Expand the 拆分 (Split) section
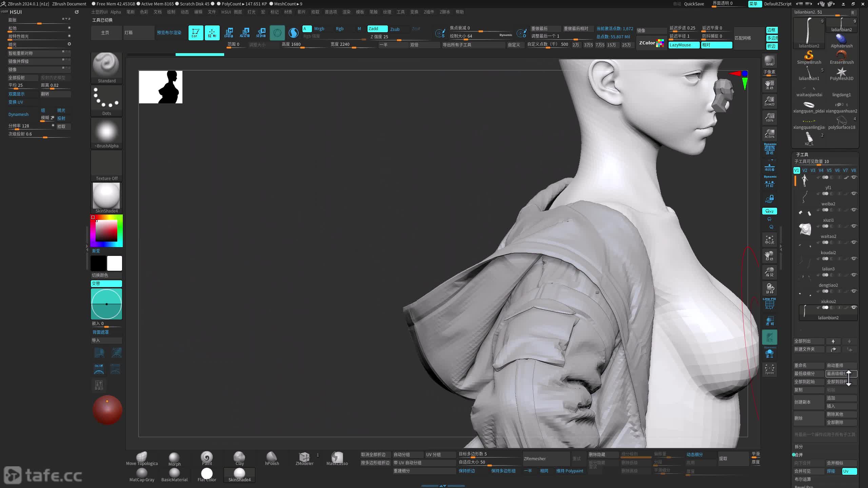 [x=799, y=447]
